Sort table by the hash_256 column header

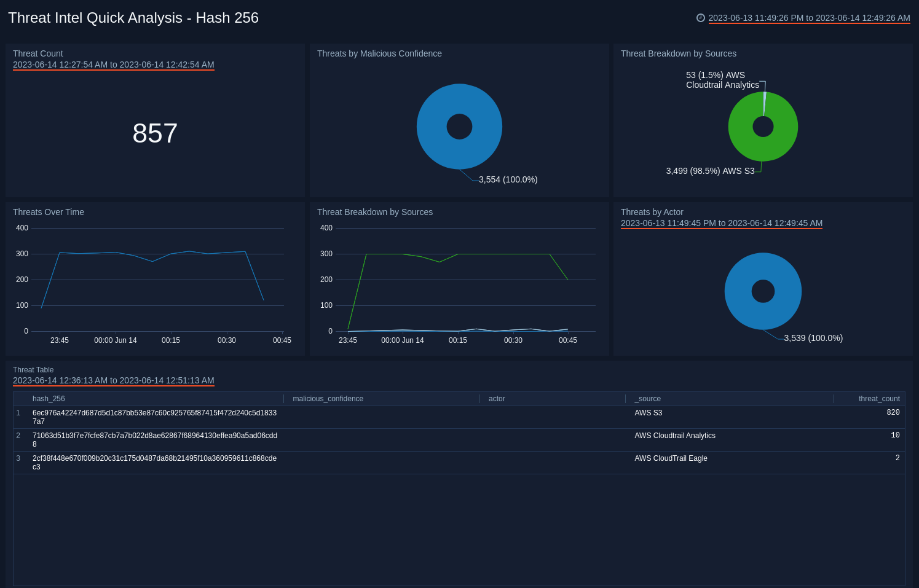[49, 399]
